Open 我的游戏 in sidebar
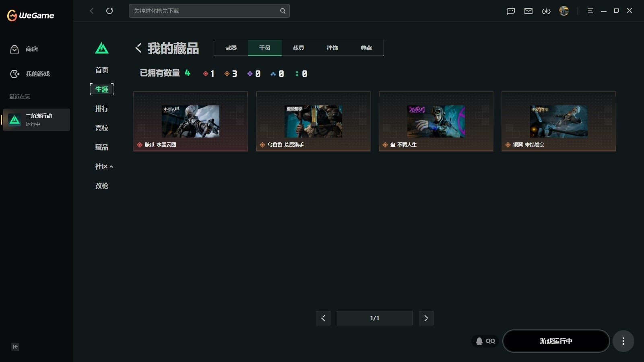This screenshot has height=362, width=644. click(x=30, y=74)
